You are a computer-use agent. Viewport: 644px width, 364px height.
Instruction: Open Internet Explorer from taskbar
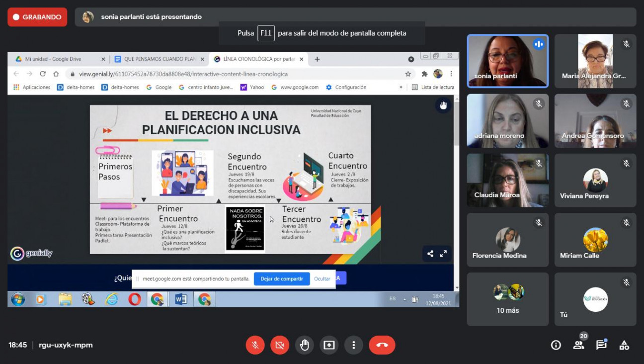[111, 299]
